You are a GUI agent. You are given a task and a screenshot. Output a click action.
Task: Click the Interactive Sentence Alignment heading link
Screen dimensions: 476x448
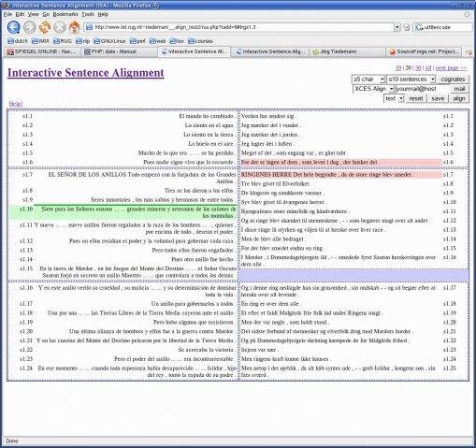point(86,73)
